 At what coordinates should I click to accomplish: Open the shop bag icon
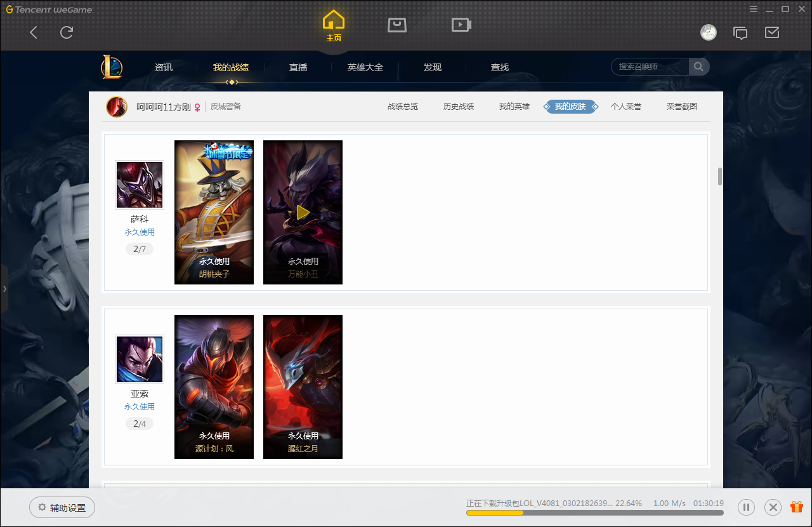point(397,25)
